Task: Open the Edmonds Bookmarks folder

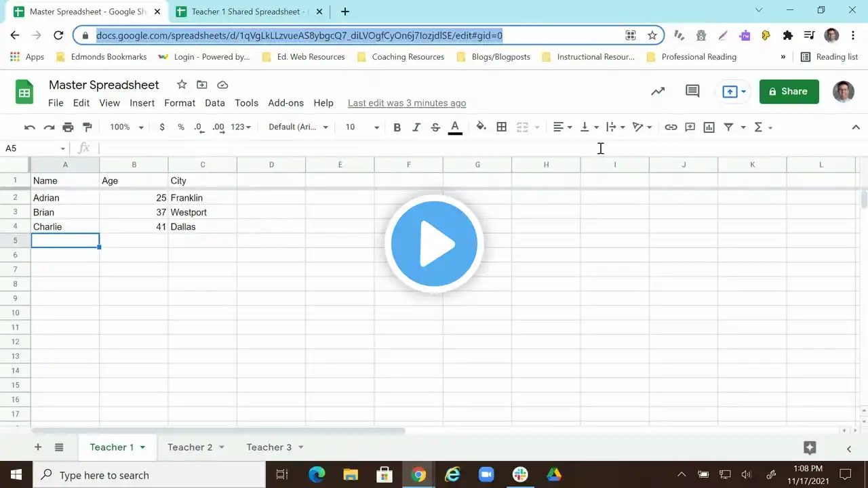Action: tap(101, 57)
